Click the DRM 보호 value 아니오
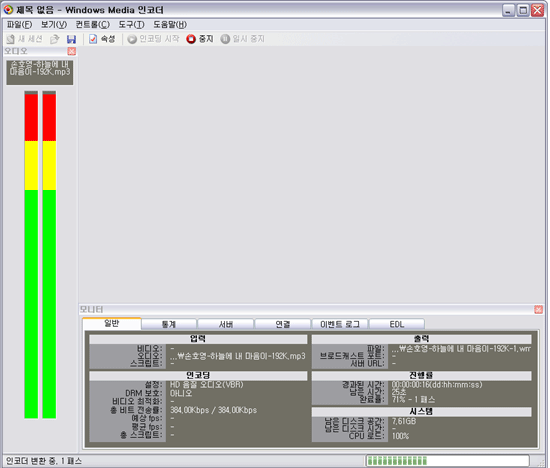 [x=181, y=393]
